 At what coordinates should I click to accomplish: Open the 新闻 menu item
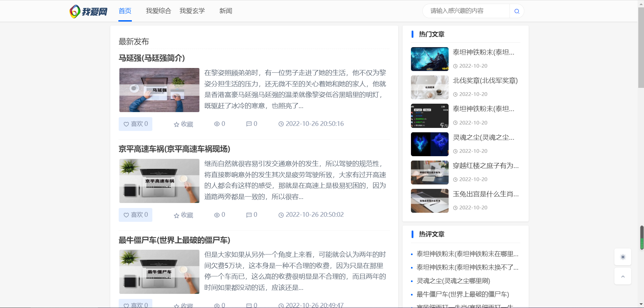pos(226,11)
